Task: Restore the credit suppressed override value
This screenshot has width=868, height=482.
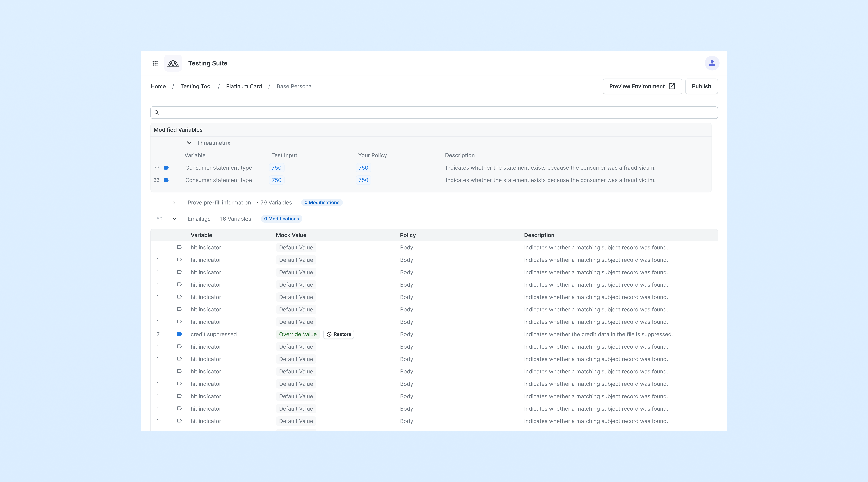Action: [x=339, y=334]
